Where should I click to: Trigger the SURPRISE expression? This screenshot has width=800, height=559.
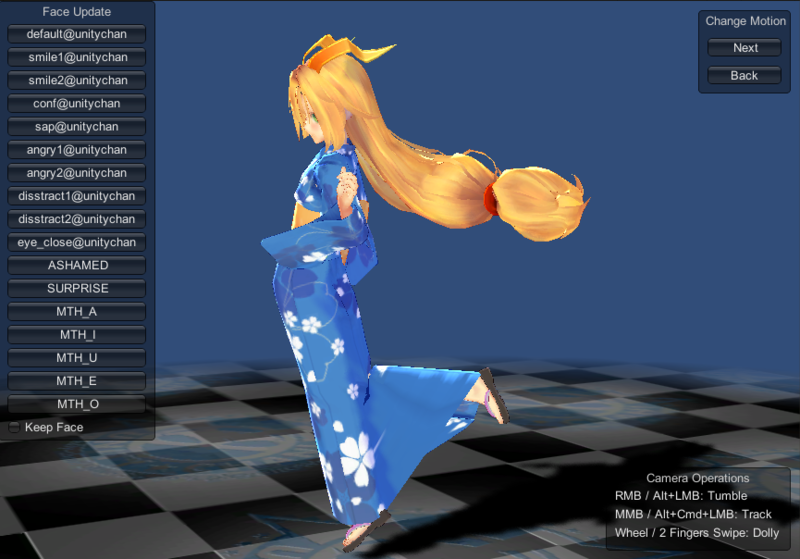[x=77, y=289]
